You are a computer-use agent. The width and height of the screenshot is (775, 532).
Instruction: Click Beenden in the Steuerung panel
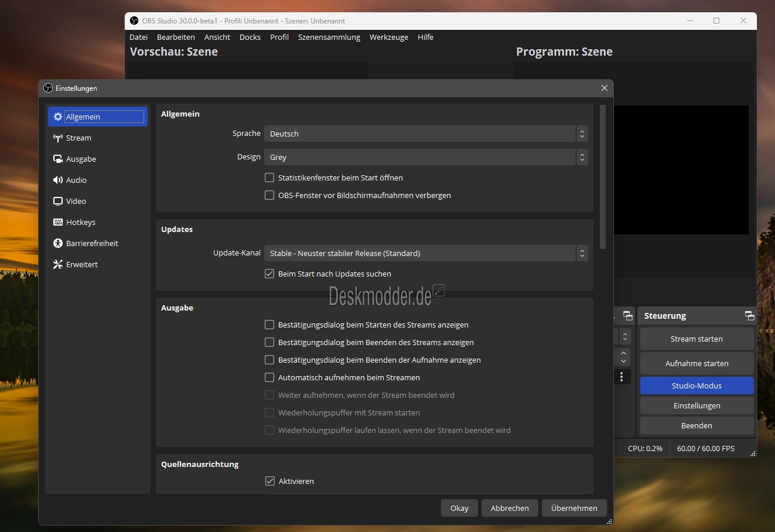click(x=697, y=425)
